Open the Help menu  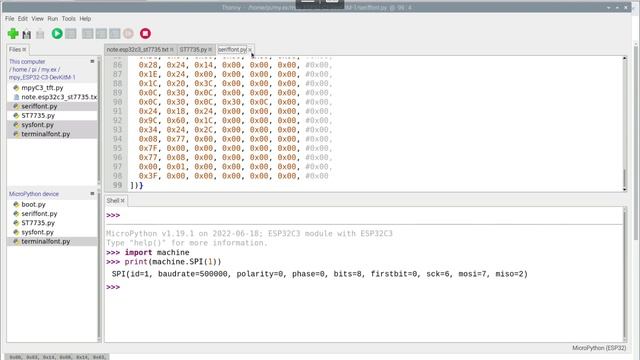point(85,19)
